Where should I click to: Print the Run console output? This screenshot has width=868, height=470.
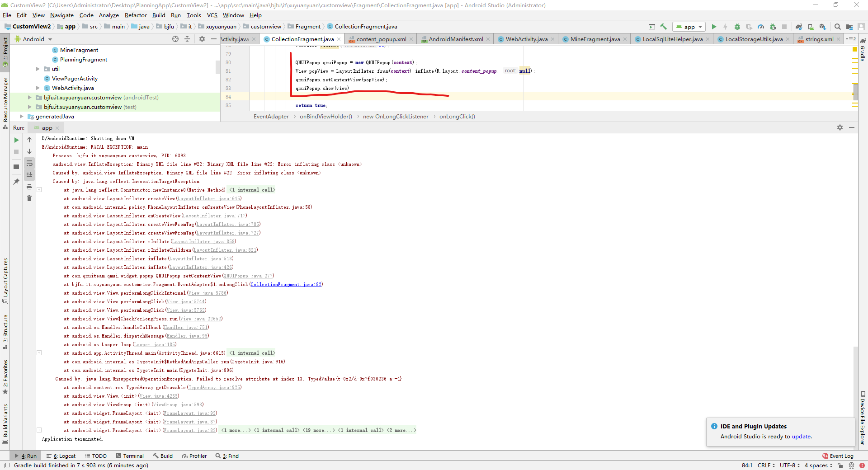[29, 187]
